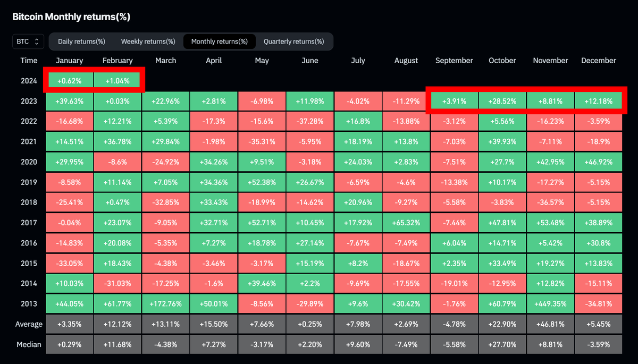Click the Time column header
The height and width of the screenshot is (364, 638).
tap(29, 60)
